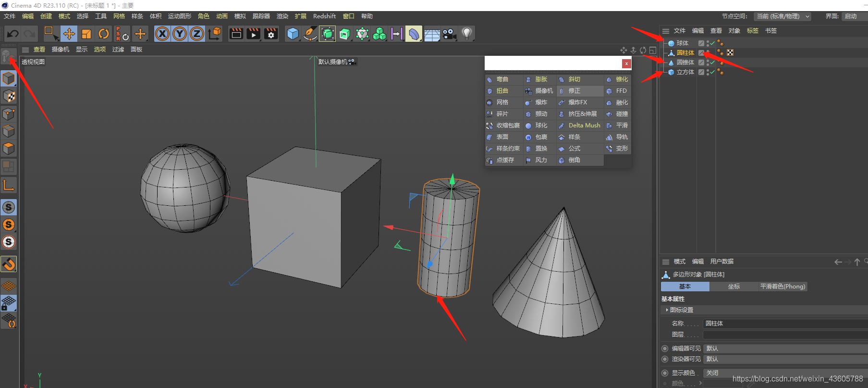Open the 运动图形 menu
Viewport: 868px width, 388px height.
[180, 16]
